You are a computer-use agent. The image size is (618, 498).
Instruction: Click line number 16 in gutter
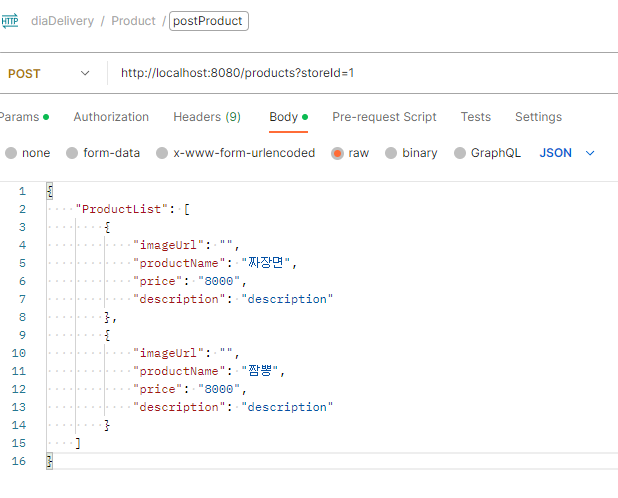(19, 461)
